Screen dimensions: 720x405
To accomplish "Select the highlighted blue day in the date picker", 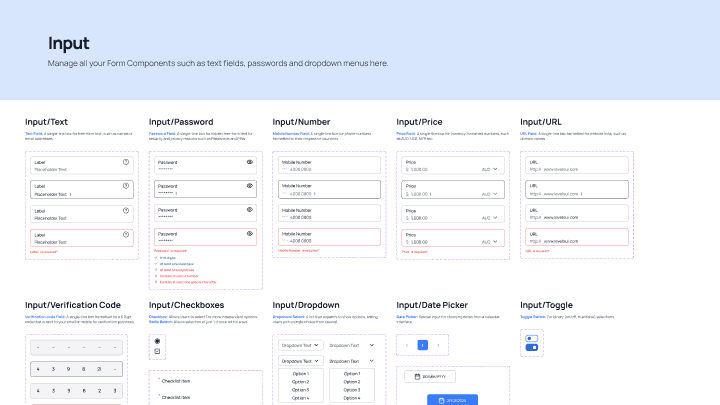I will point(422,345).
